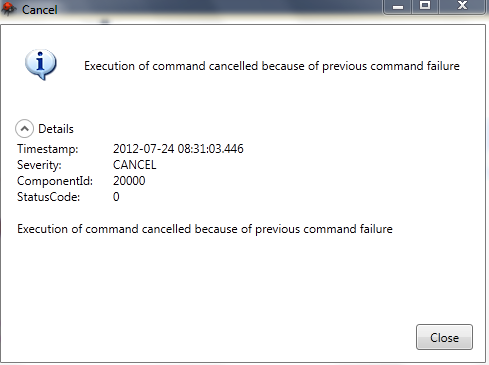
Task: Collapse the Details section chevron
Action: click(24, 129)
